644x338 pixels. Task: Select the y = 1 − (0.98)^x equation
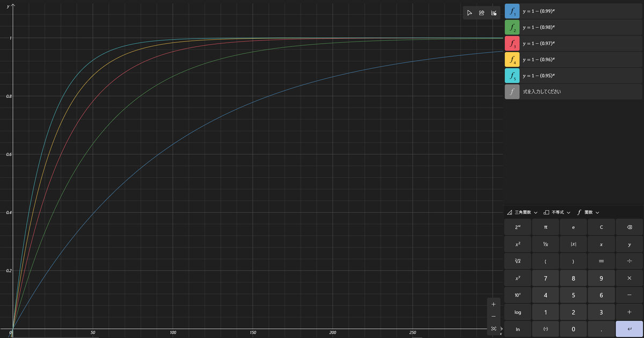point(581,27)
